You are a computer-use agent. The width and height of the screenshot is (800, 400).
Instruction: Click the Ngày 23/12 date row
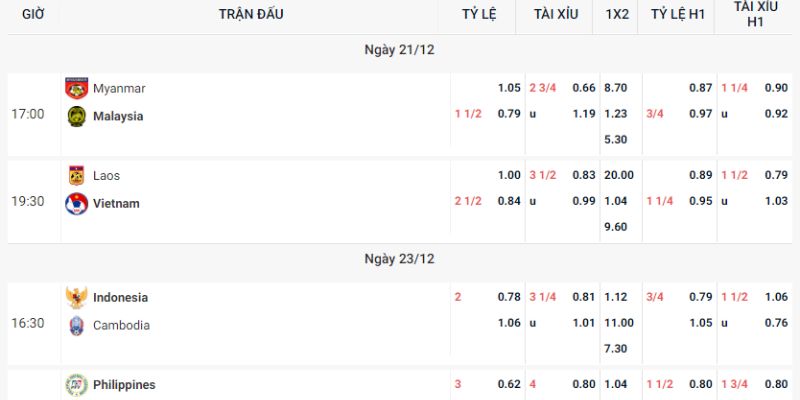tap(400, 258)
